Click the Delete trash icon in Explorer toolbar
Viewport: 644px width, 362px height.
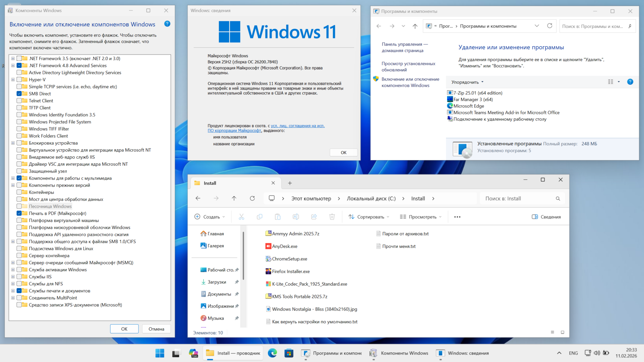coord(332,217)
